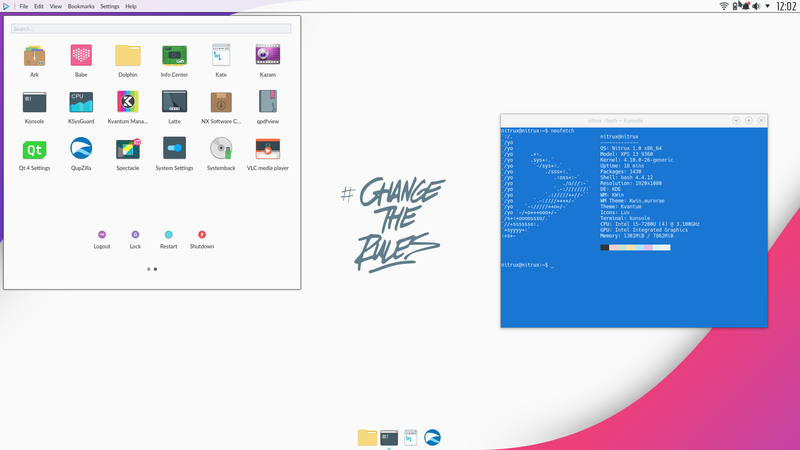
Task: Open QupZilla browser icon in dock
Action: coord(432,437)
